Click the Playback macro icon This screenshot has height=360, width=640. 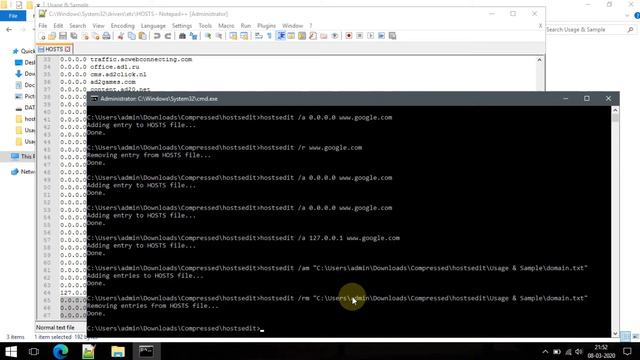[371, 36]
